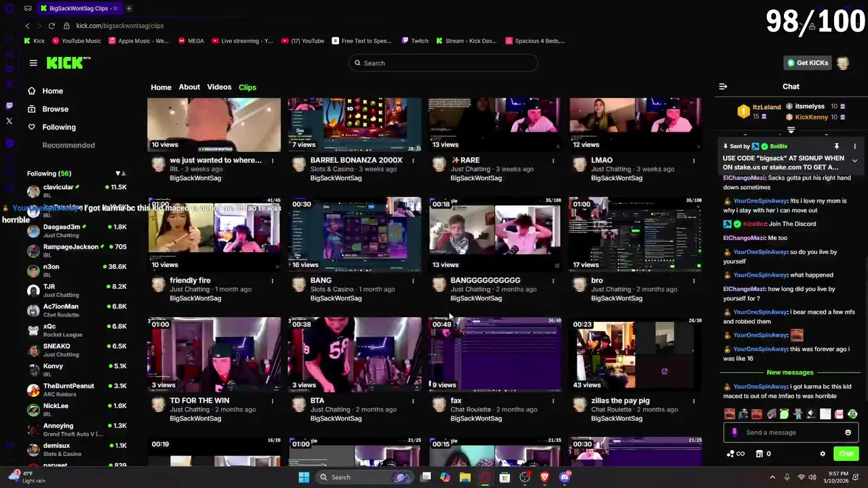The height and width of the screenshot is (488, 868).
Task: Open the Brave browser taskbar icon
Action: [545, 477]
